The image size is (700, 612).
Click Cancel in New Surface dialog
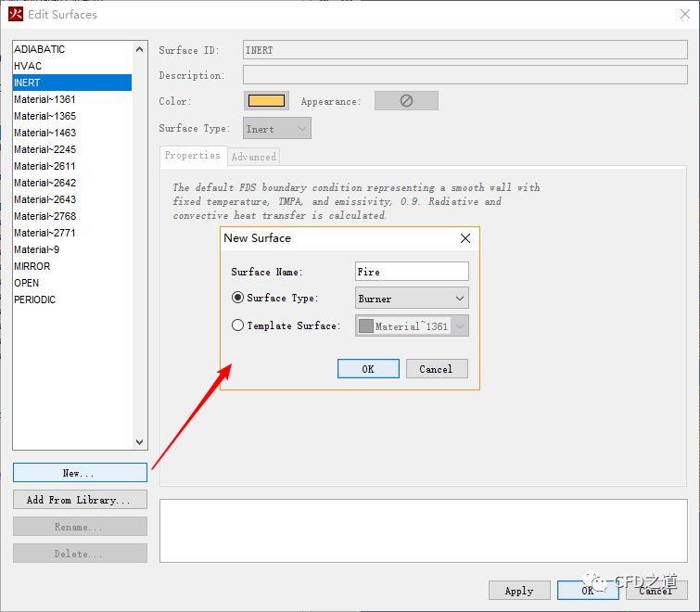pos(436,369)
